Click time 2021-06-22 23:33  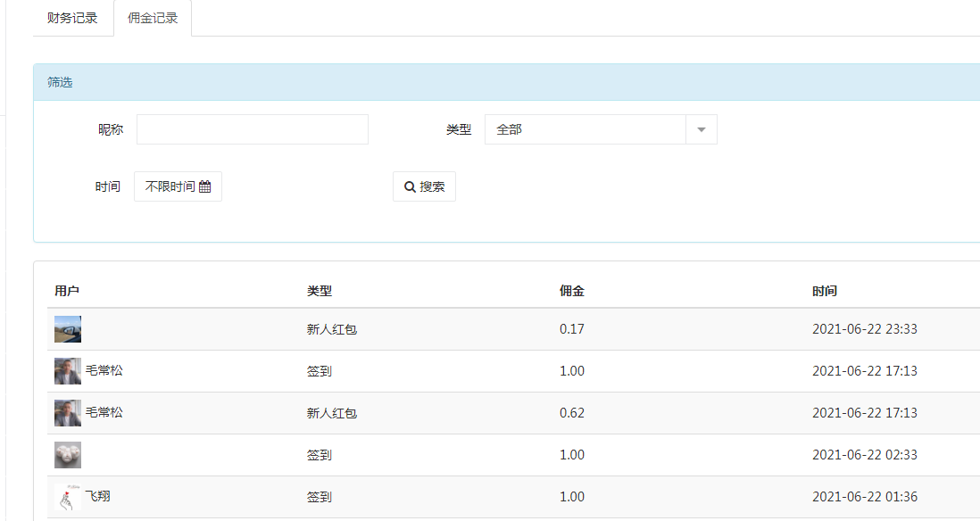point(865,329)
